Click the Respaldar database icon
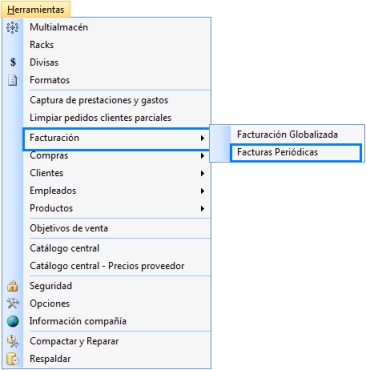The width and height of the screenshot is (366, 370). point(13,359)
